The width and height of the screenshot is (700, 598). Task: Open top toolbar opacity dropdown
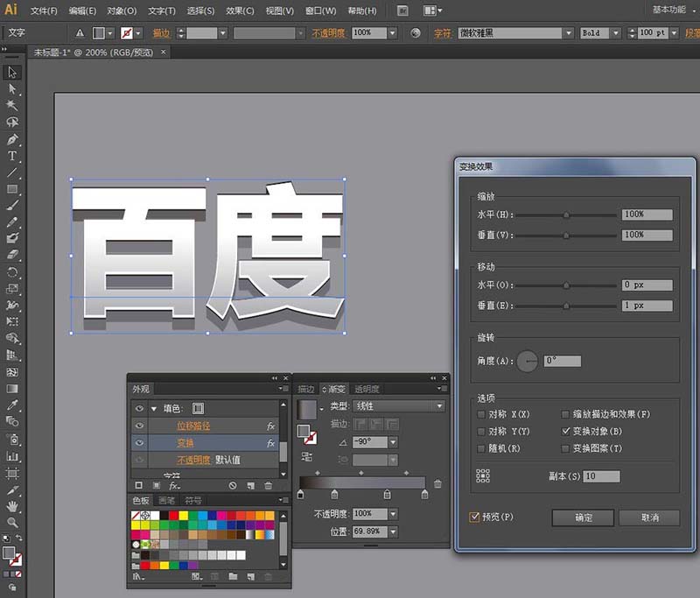click(x=392, y=33)
